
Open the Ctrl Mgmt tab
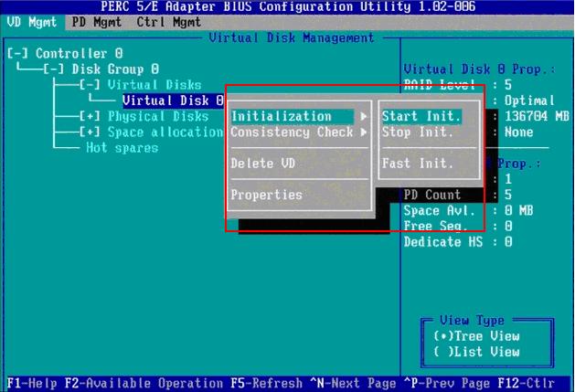coord(169,21)
